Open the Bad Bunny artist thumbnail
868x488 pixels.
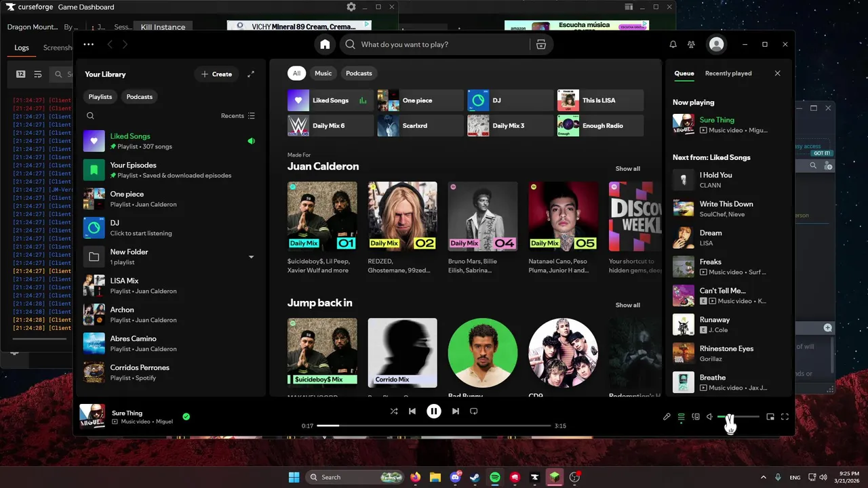pyautogui.click(x=483, y=352)
